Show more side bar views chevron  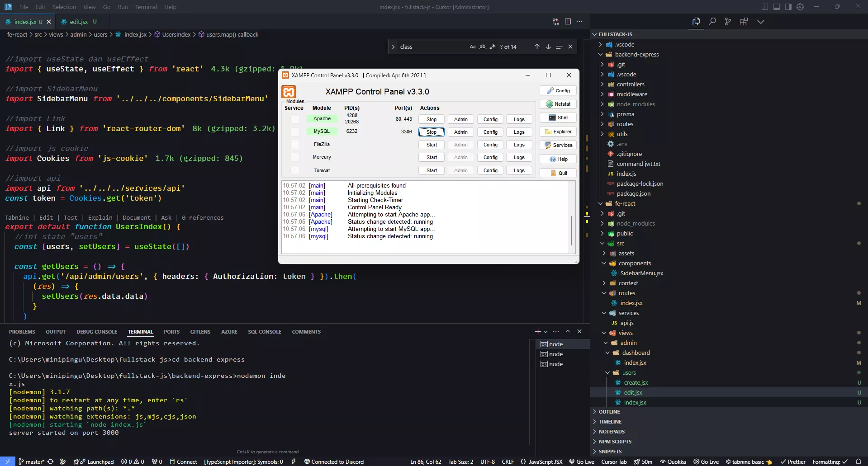[x=761, y=22]
